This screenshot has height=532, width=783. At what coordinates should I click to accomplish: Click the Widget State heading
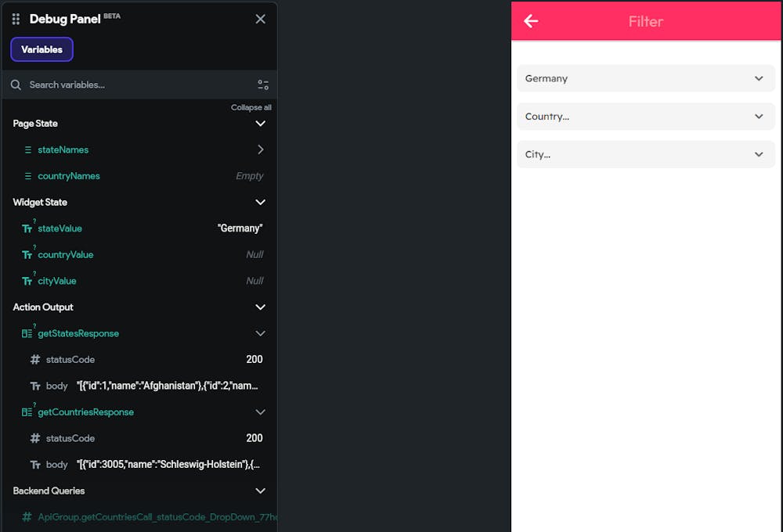pos(40,202)
